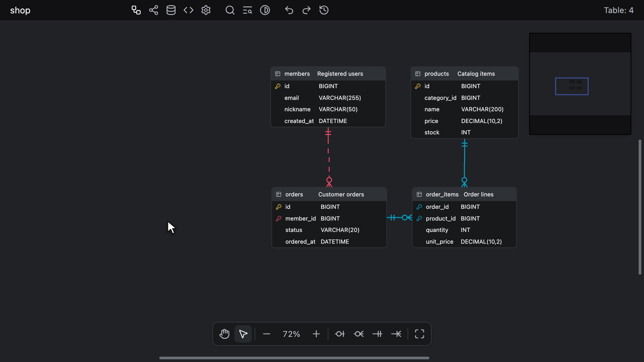
Task: Click the minimap viewport rectangle
Action: pyautogui.click(x=572, y=86)
